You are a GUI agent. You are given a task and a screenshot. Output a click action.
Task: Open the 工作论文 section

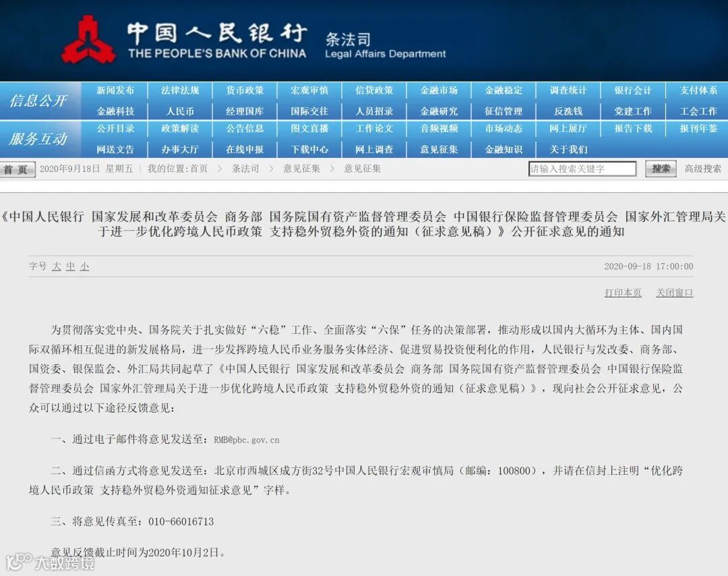[x=374, y=128]
